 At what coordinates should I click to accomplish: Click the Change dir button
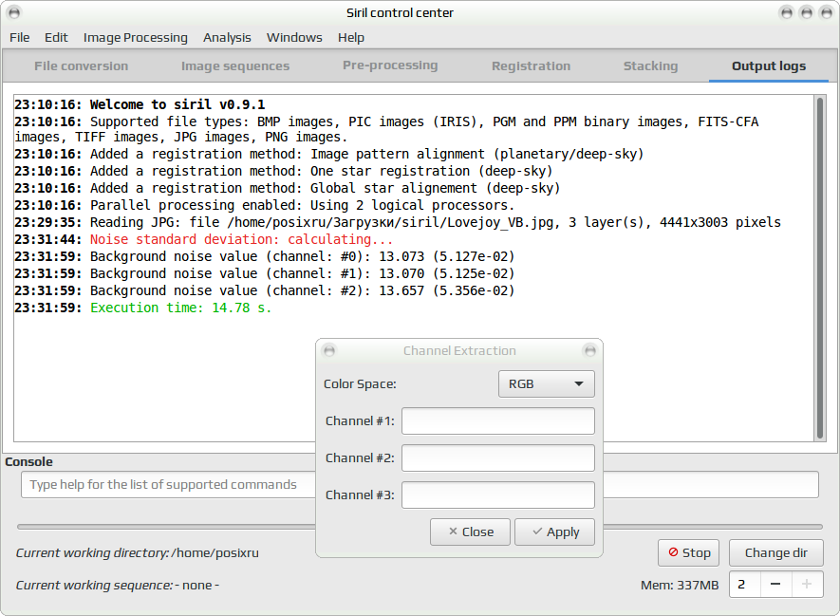coord(775,552)
